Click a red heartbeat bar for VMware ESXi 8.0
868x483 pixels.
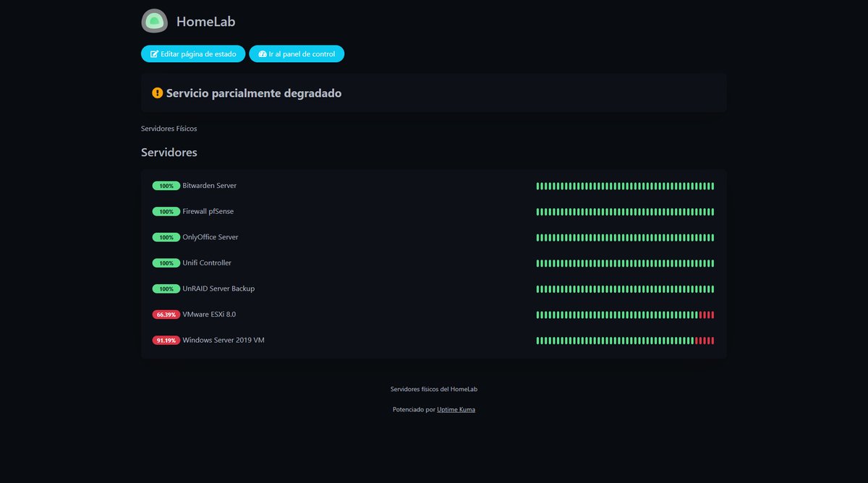(709, 315)
